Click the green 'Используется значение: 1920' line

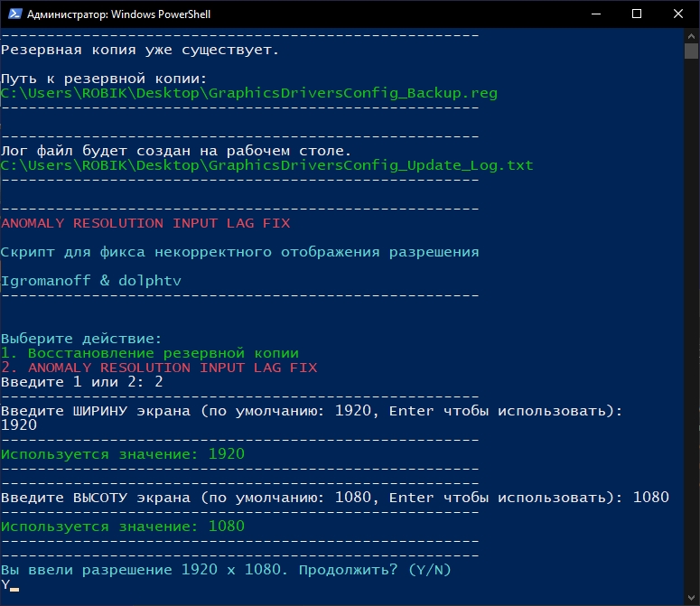pyautogui.click(x=123, y=453)
